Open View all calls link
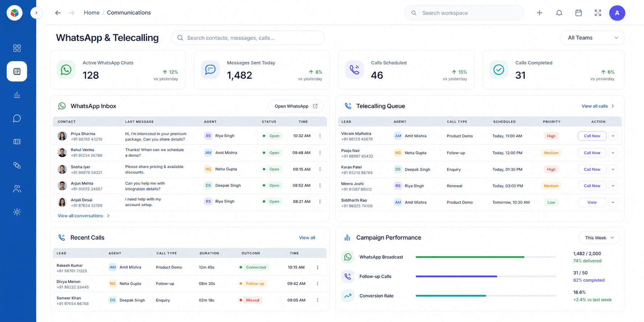The image size is (644, 322). (598, 106)
